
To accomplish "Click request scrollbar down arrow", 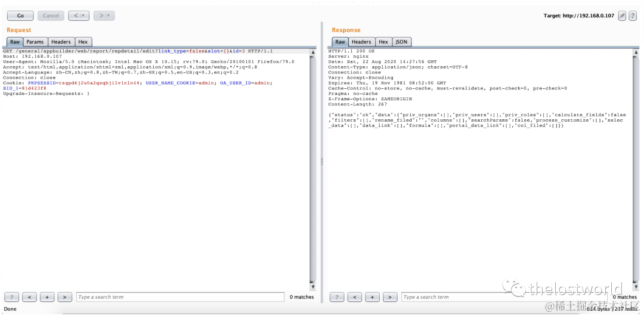I will pyautogui.click(x=312, y=287).
